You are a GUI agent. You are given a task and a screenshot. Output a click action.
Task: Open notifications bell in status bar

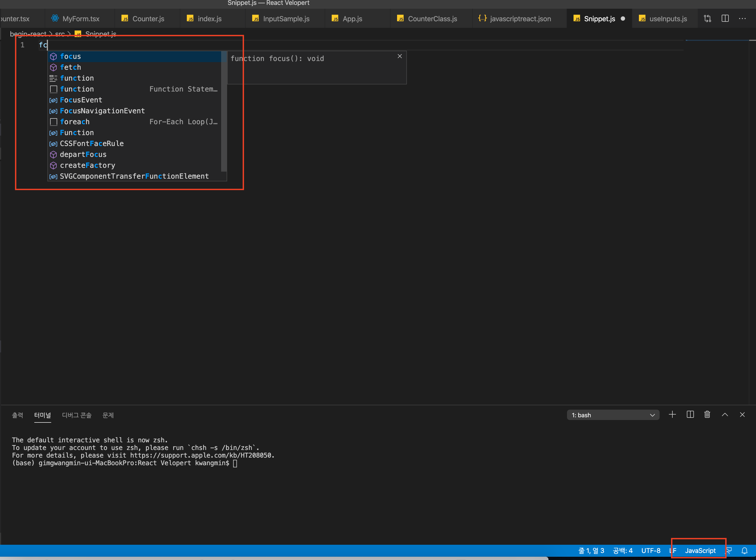(745, 551)
